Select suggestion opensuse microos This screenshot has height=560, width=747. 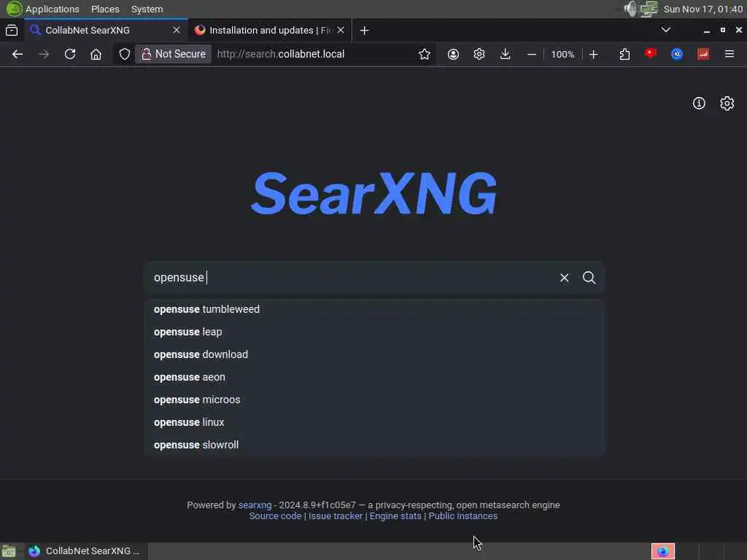point(374,400)
